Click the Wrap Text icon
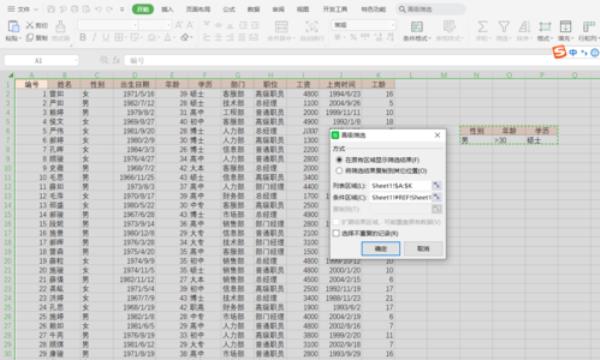Screen dimensions: 600x360 [x=311, y=27]
